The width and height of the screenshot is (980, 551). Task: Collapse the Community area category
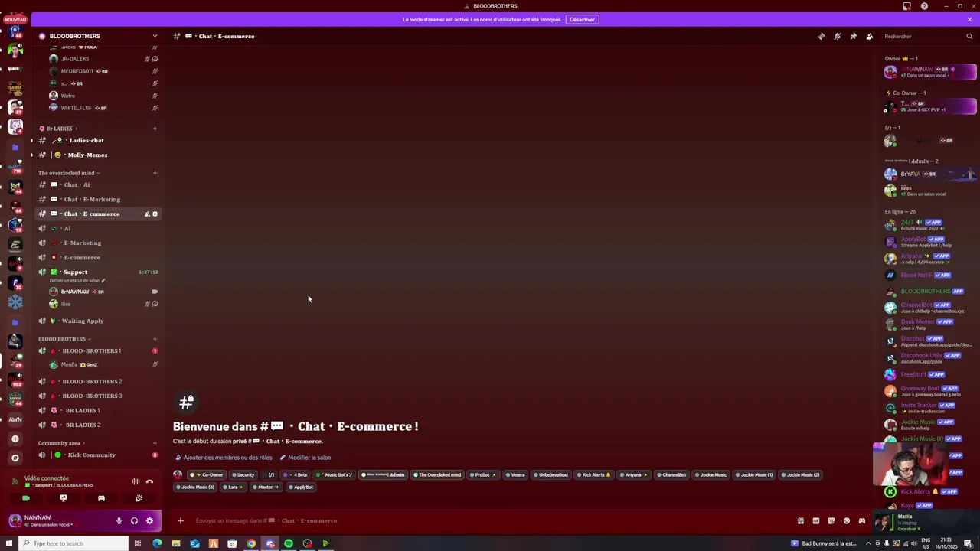[61, 443]
